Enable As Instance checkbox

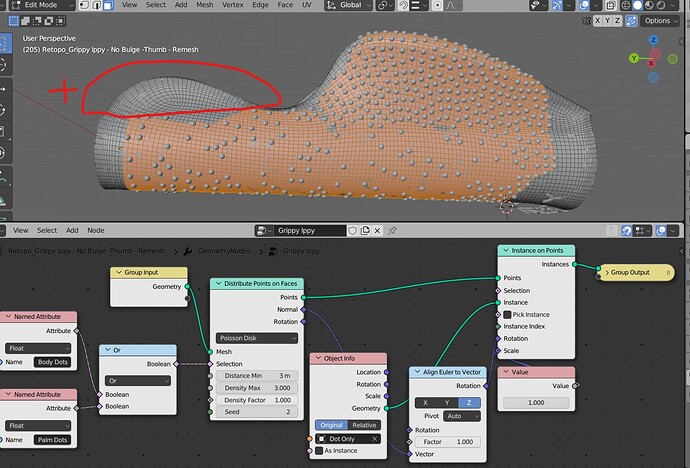click(x=319, y=451)
